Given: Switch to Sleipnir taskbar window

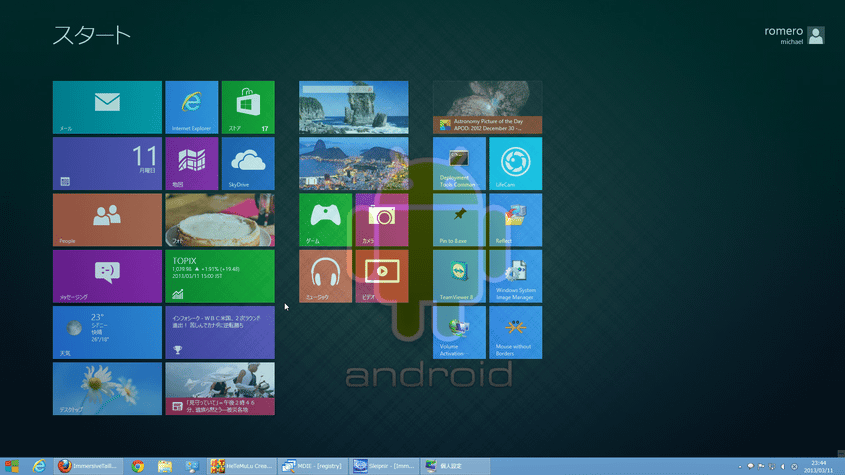Looking at the screenshot, I should point(384,466).
